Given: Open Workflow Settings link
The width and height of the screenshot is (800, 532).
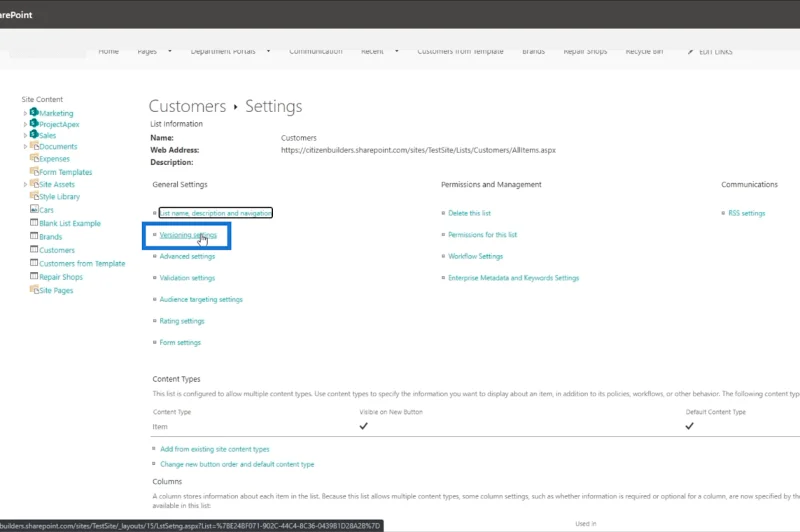Looking at the screenshot, I should pyautogui.click(x=476, y=256).
